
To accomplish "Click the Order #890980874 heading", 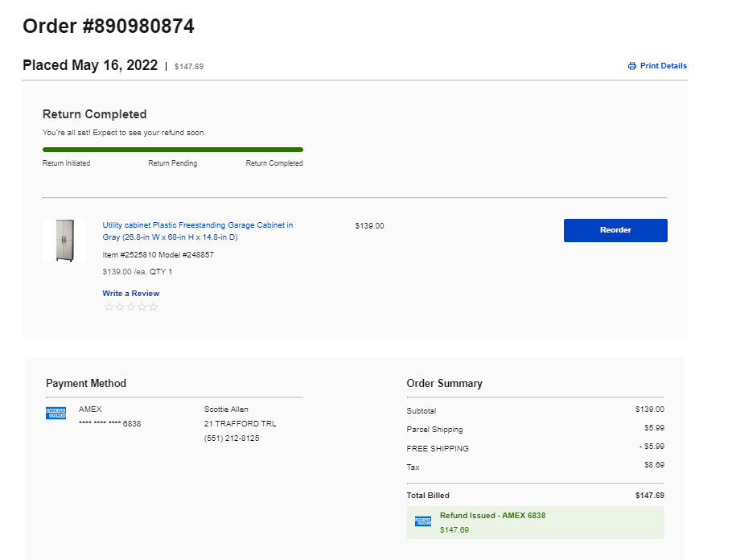I will coord(109,27).
